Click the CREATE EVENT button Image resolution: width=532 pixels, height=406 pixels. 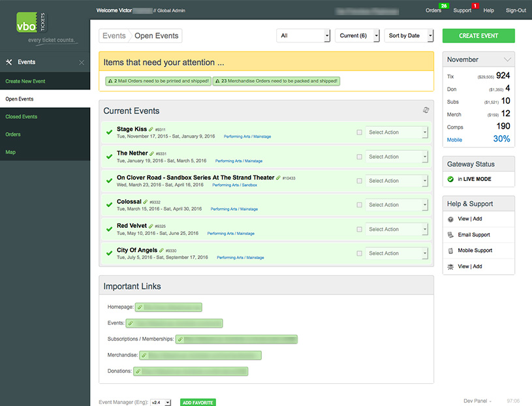[478, 36]
